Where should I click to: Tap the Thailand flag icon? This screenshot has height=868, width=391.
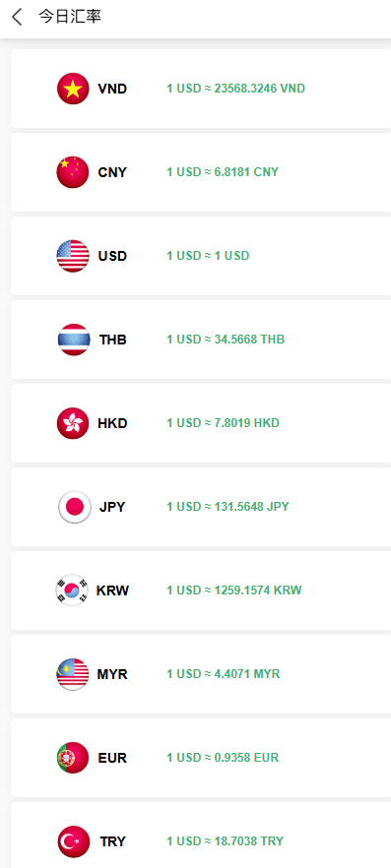pyautogui.click(x=74, y=340)
